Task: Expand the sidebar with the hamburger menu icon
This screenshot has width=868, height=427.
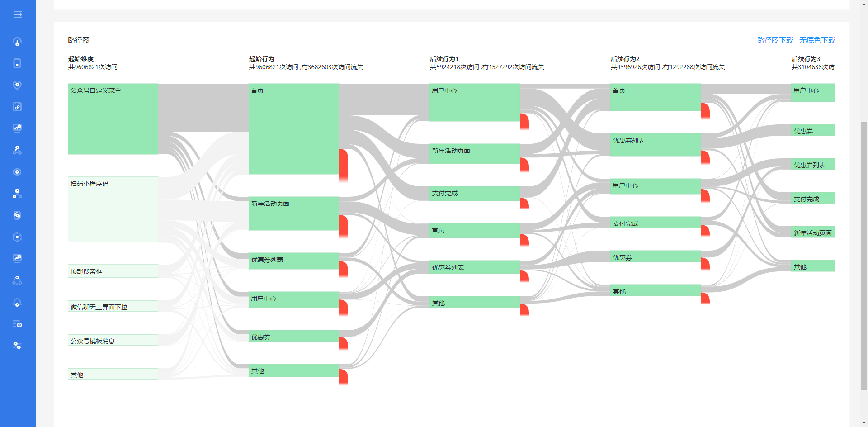Action: [x=18, y=14]
